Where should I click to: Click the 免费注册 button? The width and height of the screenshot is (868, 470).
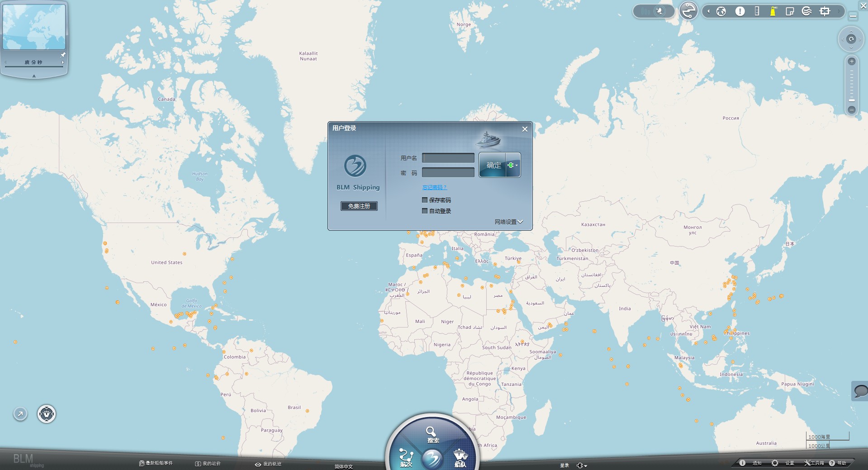pyautogui.click(x=359, y=206)
